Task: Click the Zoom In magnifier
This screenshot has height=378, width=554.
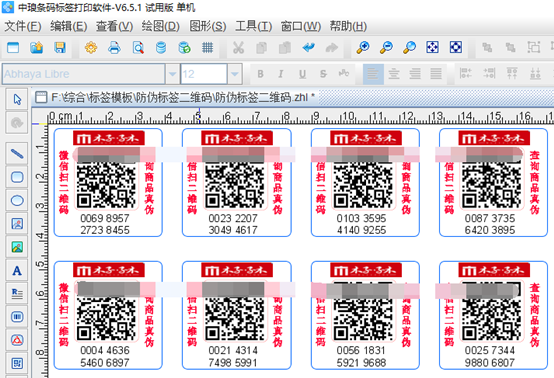Action: pyautogui.click(x=363, y=47)
